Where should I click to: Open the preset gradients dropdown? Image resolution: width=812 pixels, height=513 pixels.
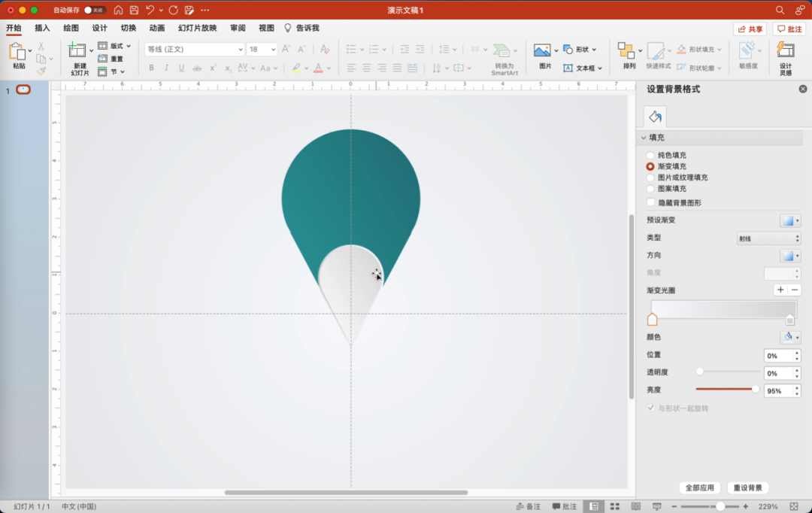790,220
